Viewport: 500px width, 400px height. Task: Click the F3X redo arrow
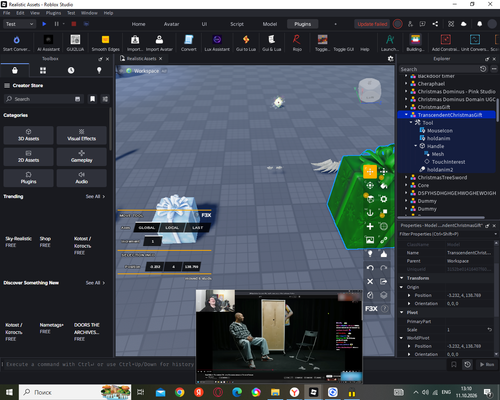(384, 268)
